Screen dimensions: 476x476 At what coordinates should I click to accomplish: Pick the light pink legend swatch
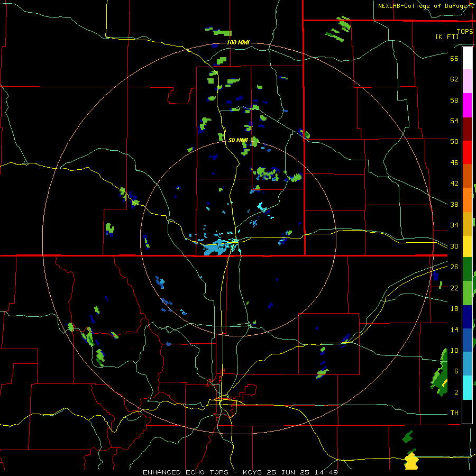[467, 81]
